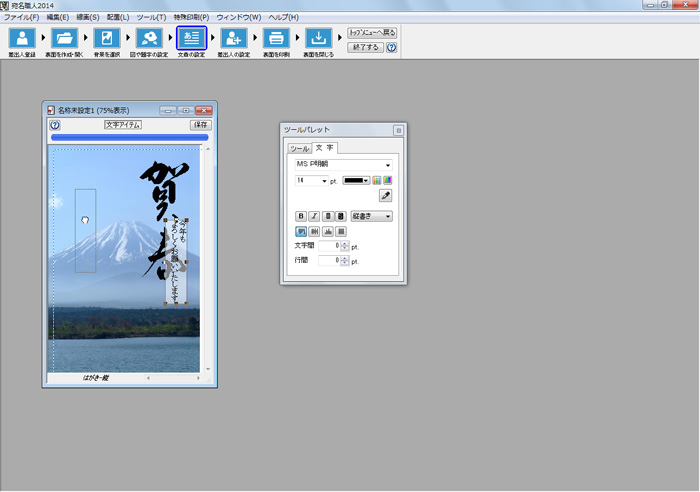The height and width of the screenshot is (492, 700).
Task: Open the black text color swatch
Action: [357, 180]
